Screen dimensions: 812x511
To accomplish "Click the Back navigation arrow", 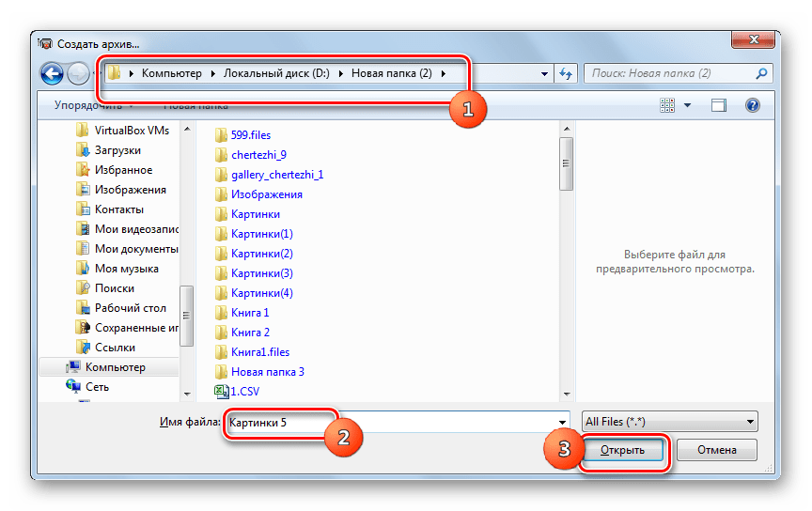I will (x=52, y=73).
